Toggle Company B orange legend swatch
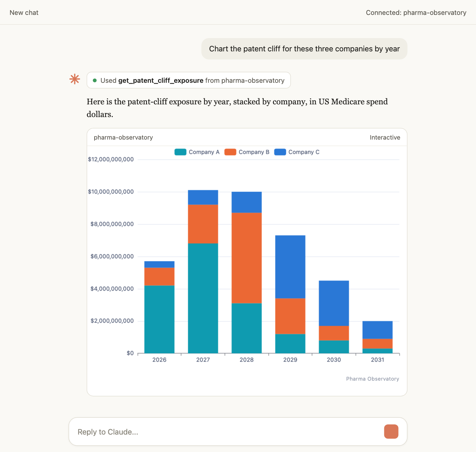The height and width of the screenshot is (452, 476). pyautogui.click(x=230, y=152)
